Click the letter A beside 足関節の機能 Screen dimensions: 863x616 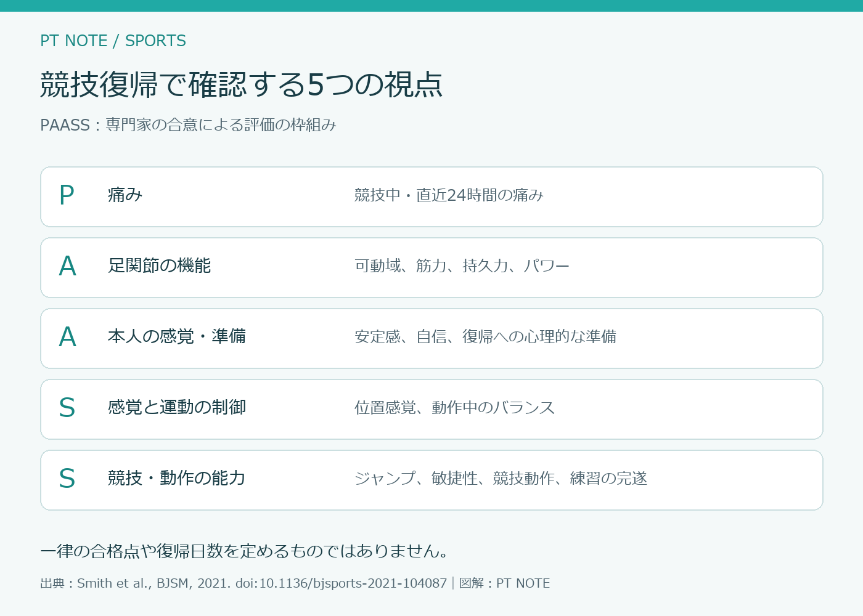(67, 266)
